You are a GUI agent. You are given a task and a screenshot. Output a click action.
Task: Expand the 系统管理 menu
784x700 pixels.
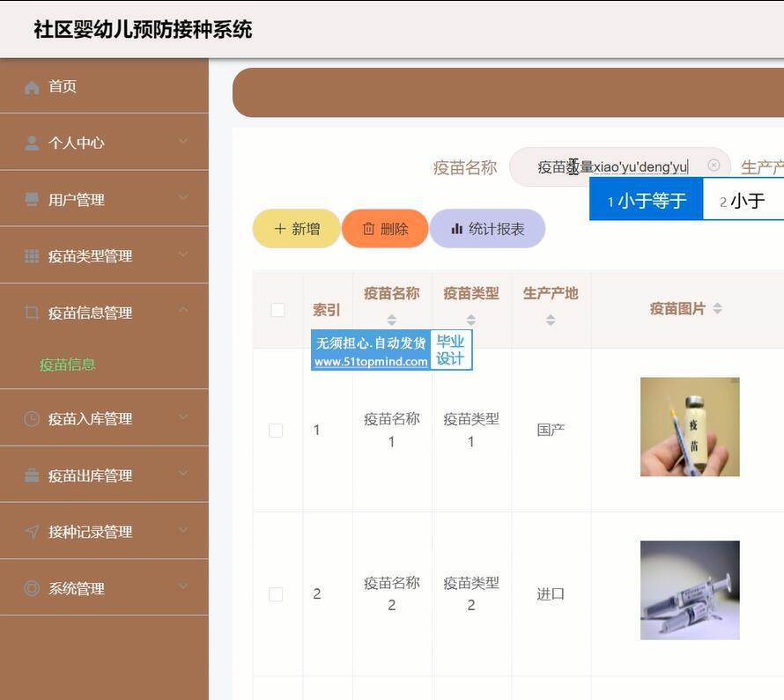(x=183, y=586)
